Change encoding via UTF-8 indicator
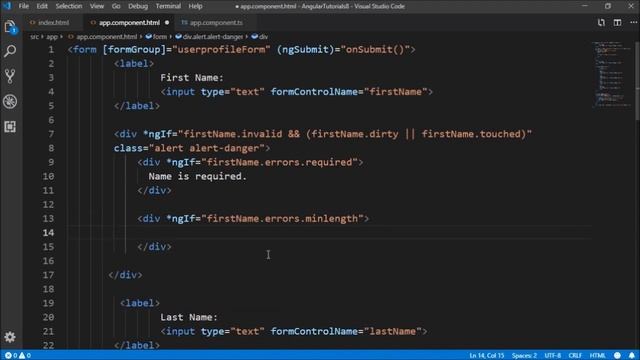This screenshot has height=360, width=640. tap(553, 356)
